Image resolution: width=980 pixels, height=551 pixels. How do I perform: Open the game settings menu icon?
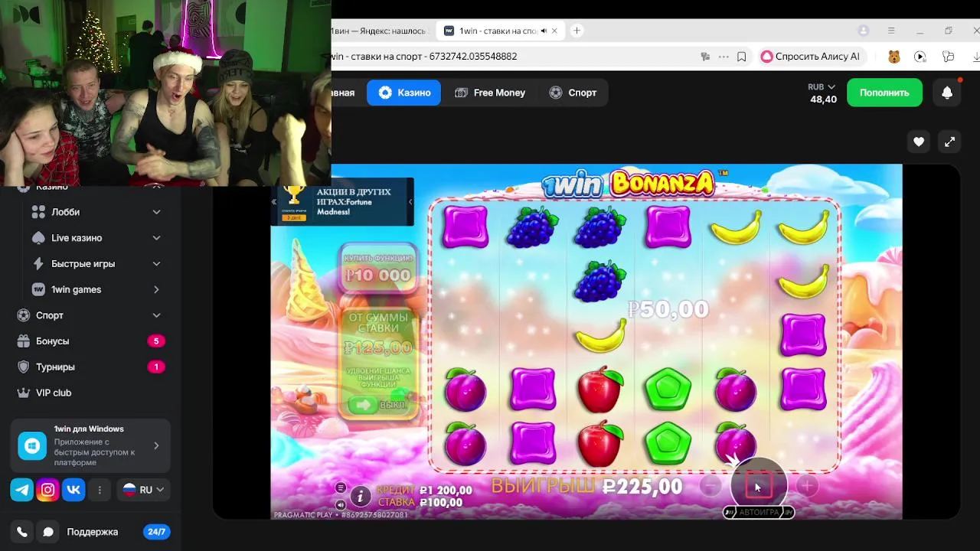[x=341, y=487]
